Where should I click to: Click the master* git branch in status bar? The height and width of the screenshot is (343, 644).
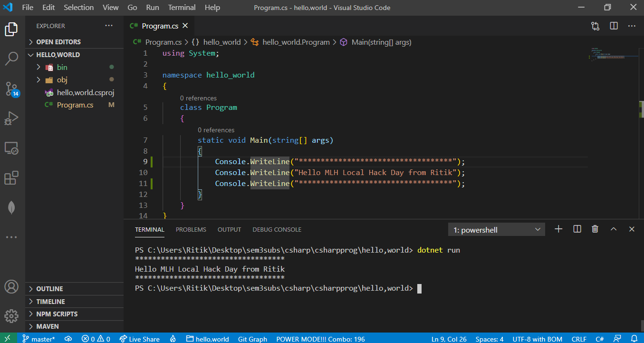coord(38,339)
